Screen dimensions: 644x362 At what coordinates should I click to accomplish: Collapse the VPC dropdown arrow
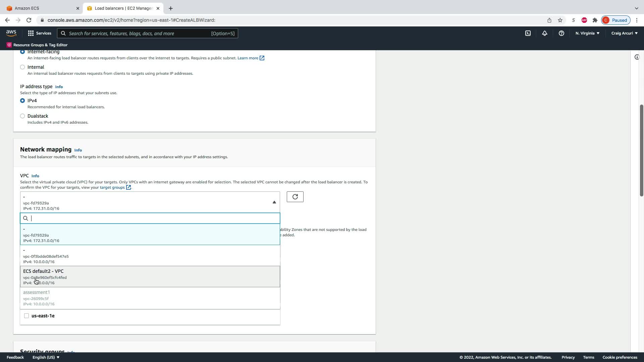point(274,202)
